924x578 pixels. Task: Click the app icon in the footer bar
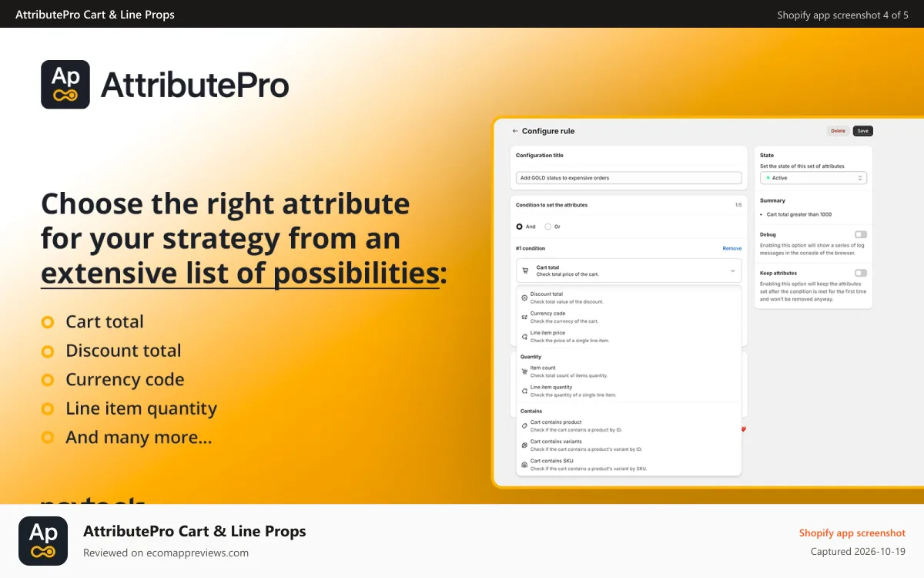click(x=43, y=541)
